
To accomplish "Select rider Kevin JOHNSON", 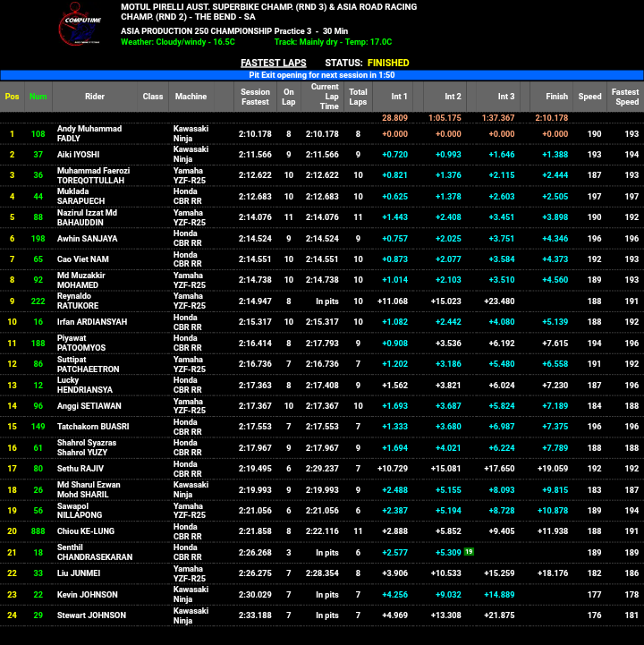I will tap(87, 594).
